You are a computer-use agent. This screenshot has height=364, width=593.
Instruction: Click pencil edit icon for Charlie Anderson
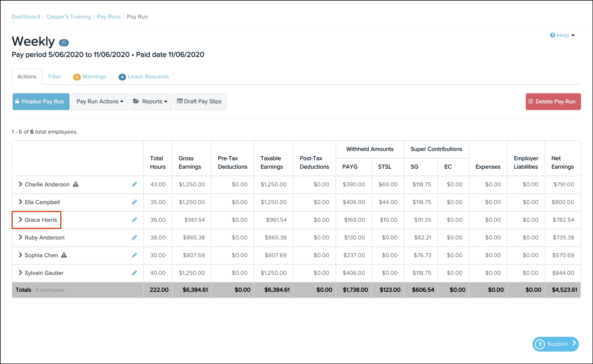point(134,184)
